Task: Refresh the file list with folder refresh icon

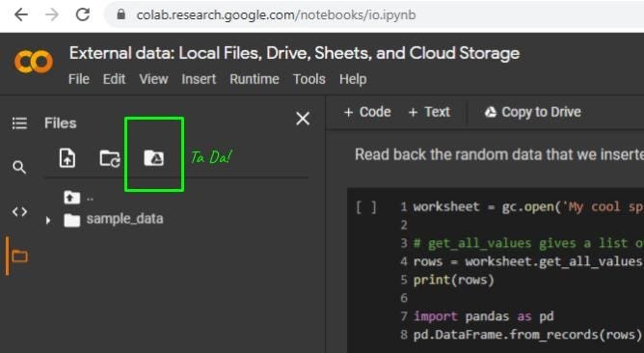Action: [110, 158]
